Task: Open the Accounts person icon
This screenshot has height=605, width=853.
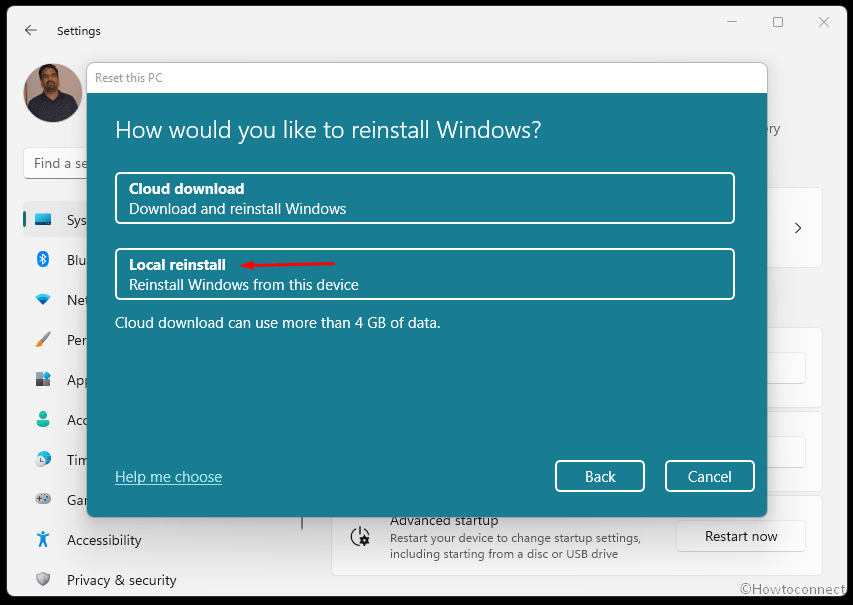Action: [43, 419]
